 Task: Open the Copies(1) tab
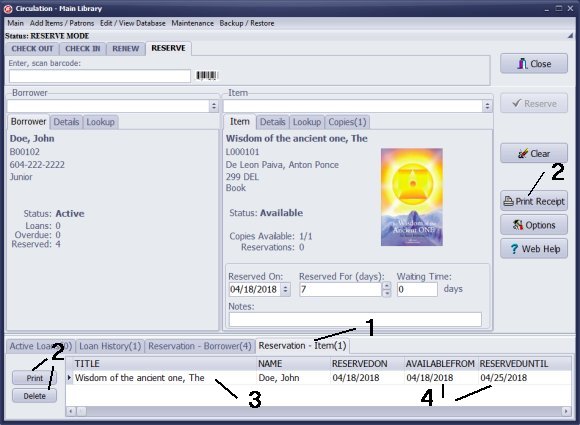click(347, 122)
